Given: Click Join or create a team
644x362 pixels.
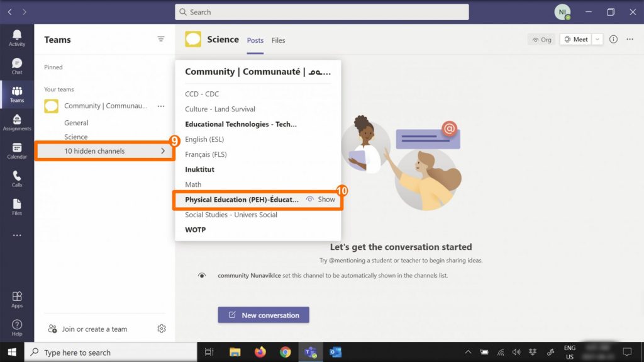Looking at the screenshot, I should click(88, 329).
